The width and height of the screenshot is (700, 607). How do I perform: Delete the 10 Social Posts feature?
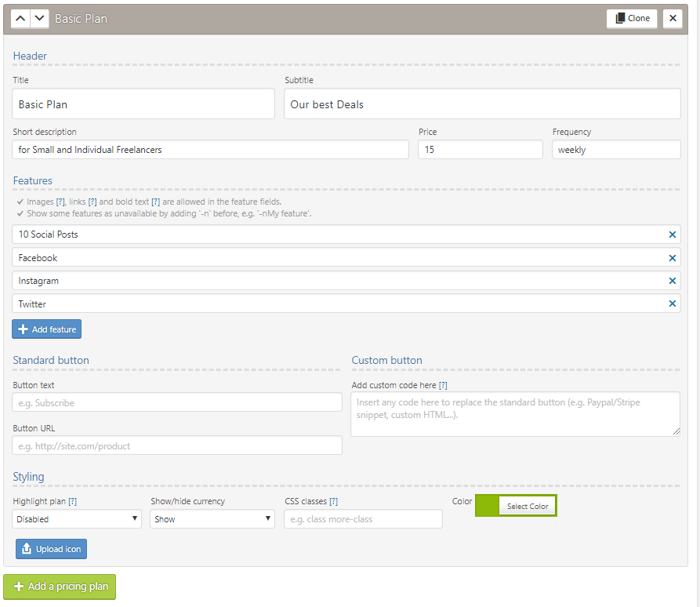point(672,234)
